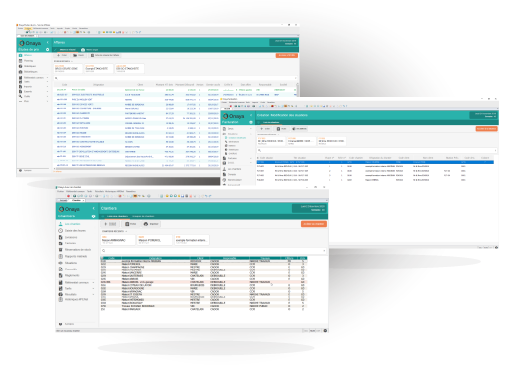
Task: Open the Onaya logo in the Facturation window
Action: (x=233, y=116)
